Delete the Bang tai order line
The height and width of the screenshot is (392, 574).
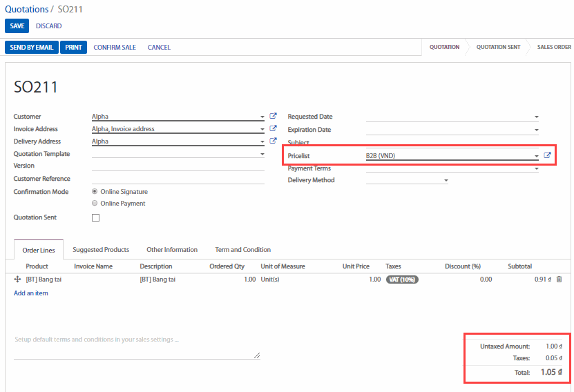(x=559, y=280)
